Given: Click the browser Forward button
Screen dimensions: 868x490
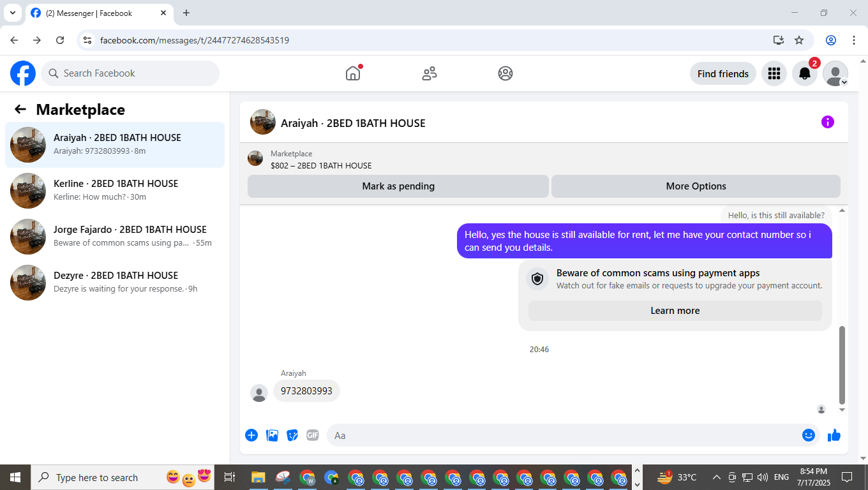Looking at the screenshot, I should pyautogui.click(x=37, y=40).
